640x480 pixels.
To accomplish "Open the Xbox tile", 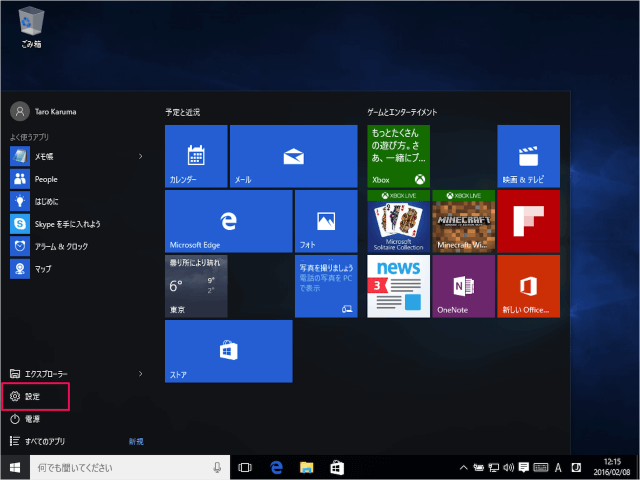I will (398, 156).
